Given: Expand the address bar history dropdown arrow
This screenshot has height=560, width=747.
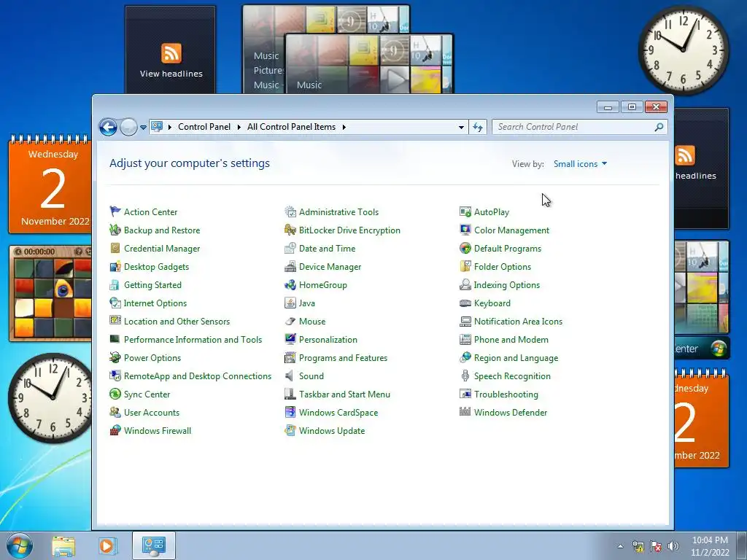Looking at the screenshot, I should (x=461, y=127).
